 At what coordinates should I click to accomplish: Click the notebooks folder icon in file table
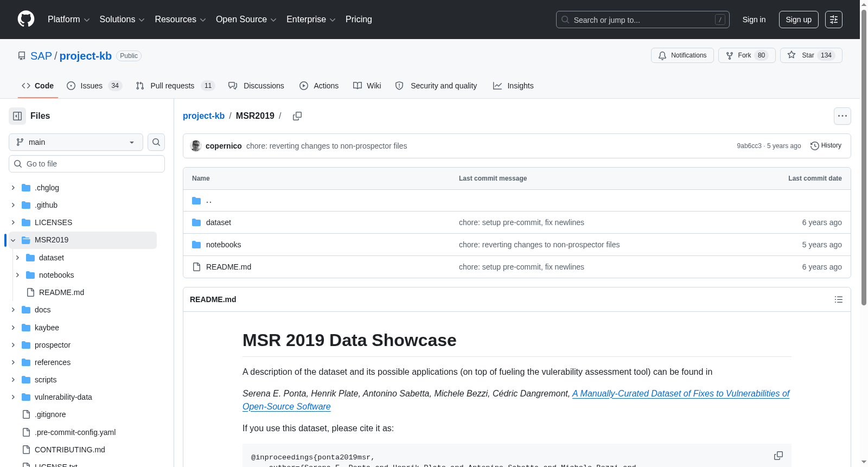point(196,245)
